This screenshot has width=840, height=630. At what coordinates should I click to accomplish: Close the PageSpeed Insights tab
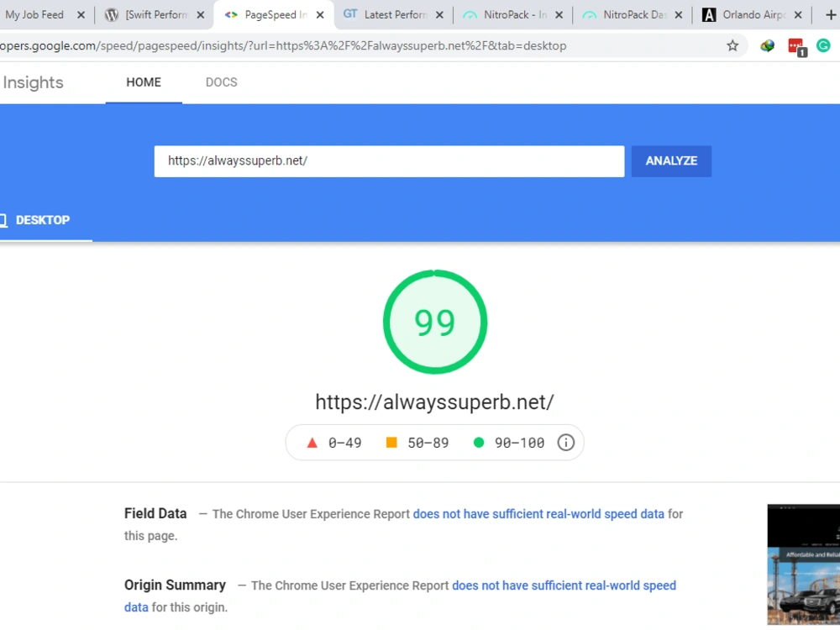tap(320, 15)
